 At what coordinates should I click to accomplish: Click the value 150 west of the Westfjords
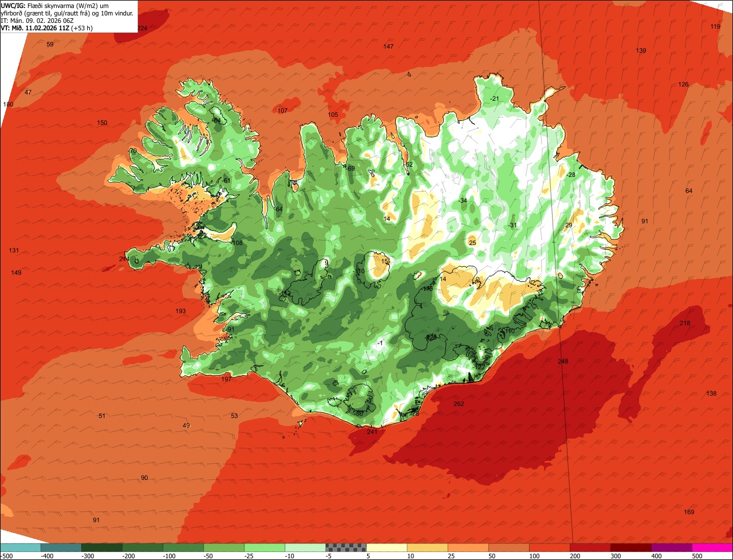tap(102, 123)
